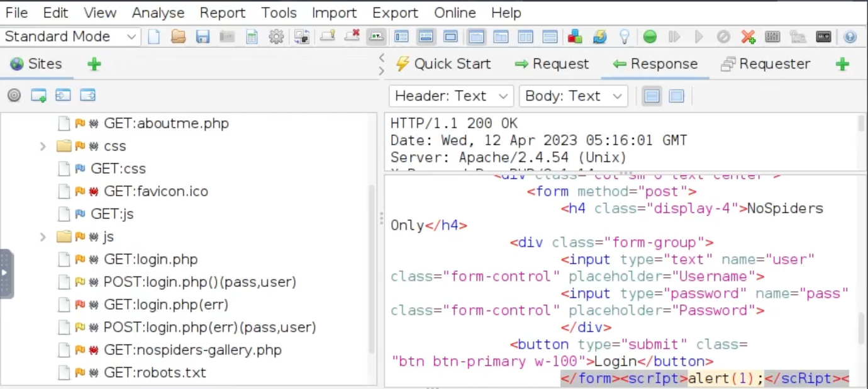This screenshot has width=868, height=389.
Task: Click the lower expand arrow on the panel splitter
Action: [x=381, y=70]
